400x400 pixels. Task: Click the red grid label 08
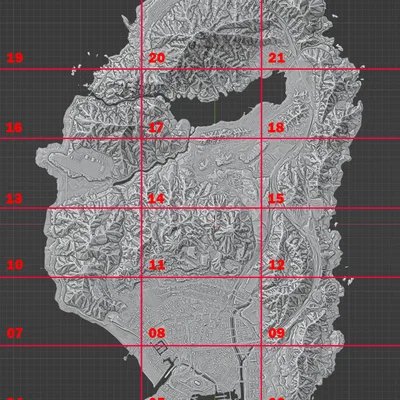coord(157,333)
